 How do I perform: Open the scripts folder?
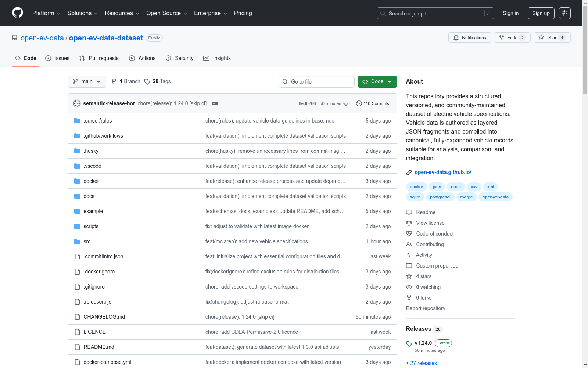91,226
